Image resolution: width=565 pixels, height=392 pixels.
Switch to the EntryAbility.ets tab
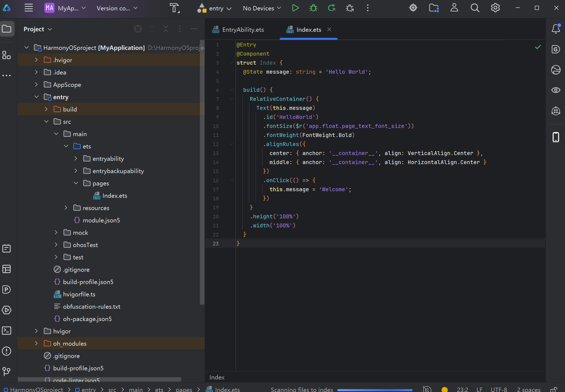(243, 30)
